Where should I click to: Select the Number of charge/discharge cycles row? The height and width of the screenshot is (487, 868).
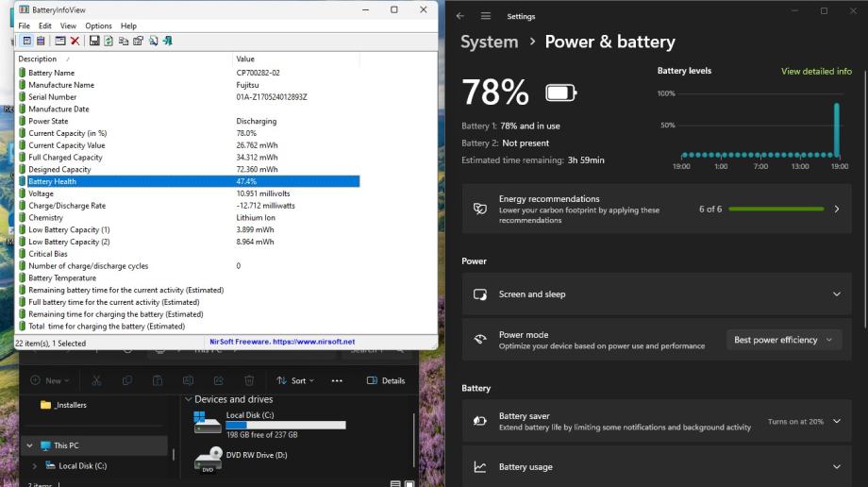(188, 266)
